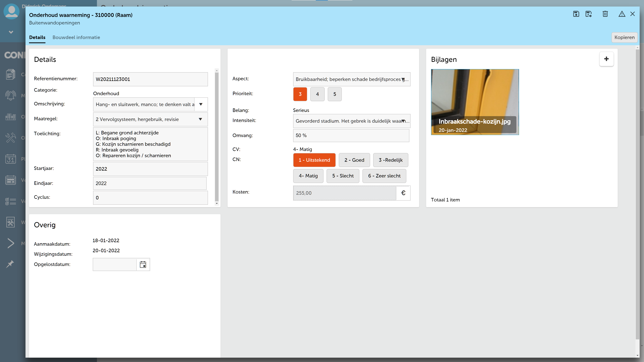The image size is (644, 362).
Task: Save the observation using the save icon
Action: [x=576, y=14]
